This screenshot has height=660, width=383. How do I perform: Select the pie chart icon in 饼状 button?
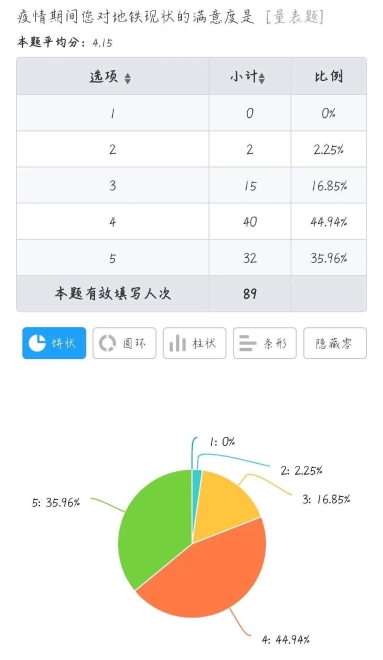point(37,343)
